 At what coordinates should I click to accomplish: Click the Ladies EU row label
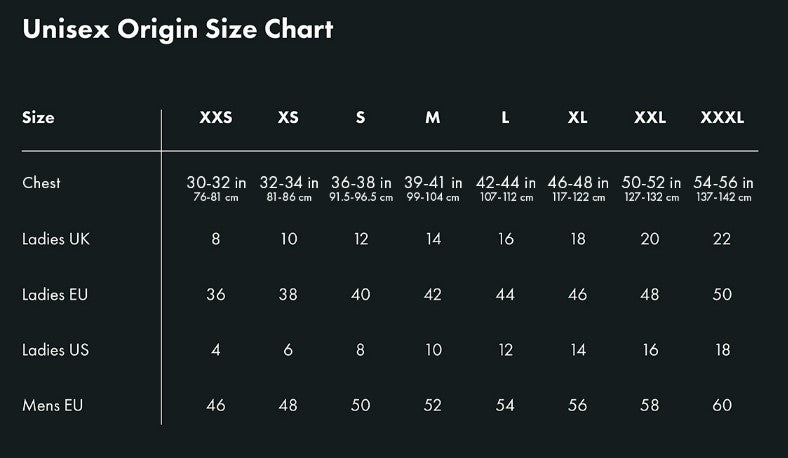[x=55, y=294]
